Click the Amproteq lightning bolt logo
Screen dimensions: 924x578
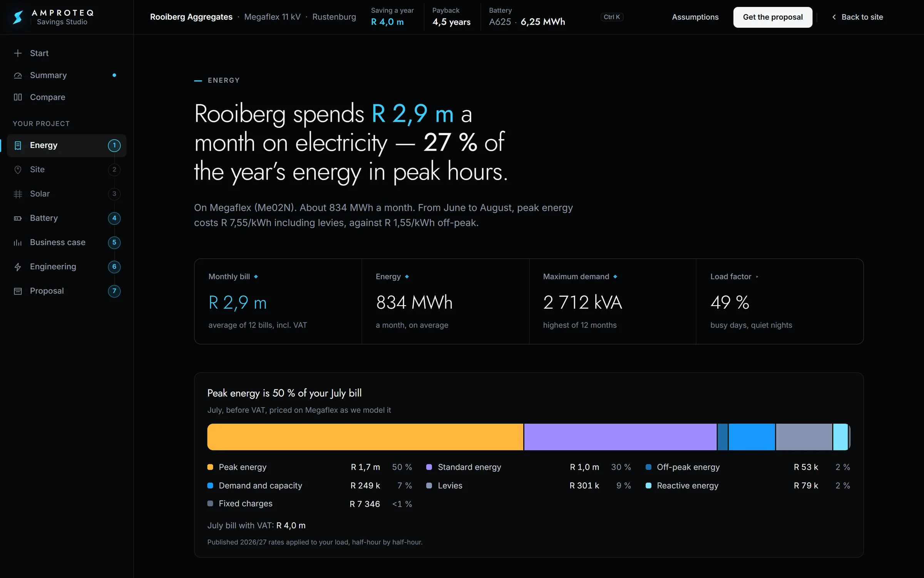(x=18, y=17)
